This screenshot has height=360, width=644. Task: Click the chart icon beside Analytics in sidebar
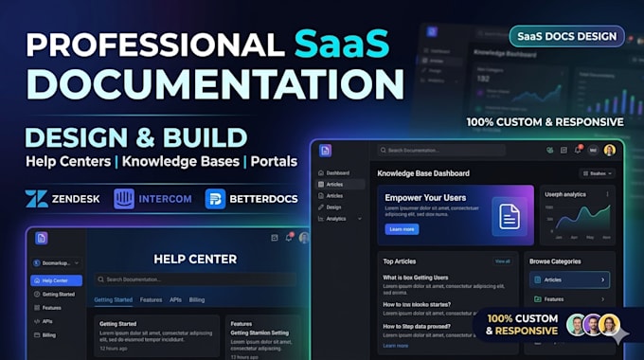coord(321,219)
